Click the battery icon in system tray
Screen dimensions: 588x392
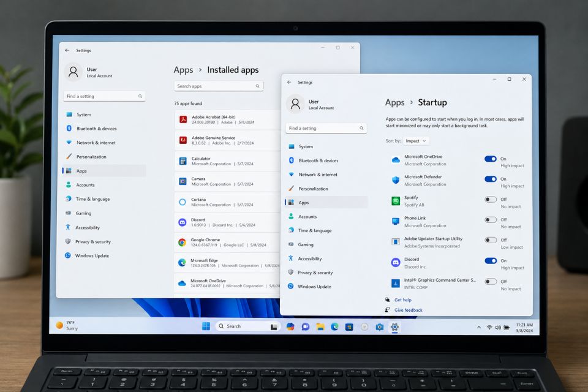507,328
